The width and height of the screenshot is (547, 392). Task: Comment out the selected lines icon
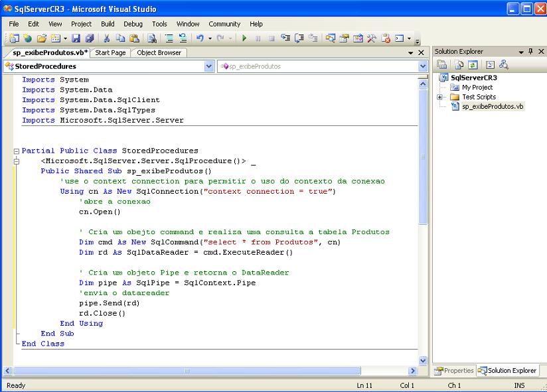169,38
